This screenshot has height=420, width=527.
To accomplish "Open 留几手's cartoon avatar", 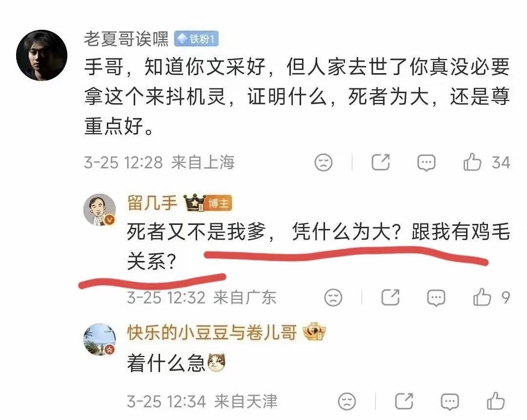I will pos(100,210).
